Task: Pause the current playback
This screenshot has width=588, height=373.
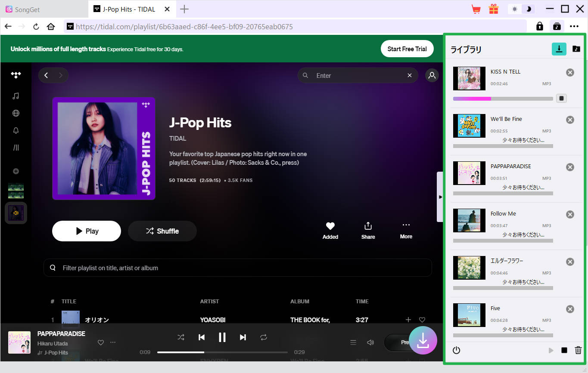Action: pos(222,337)
